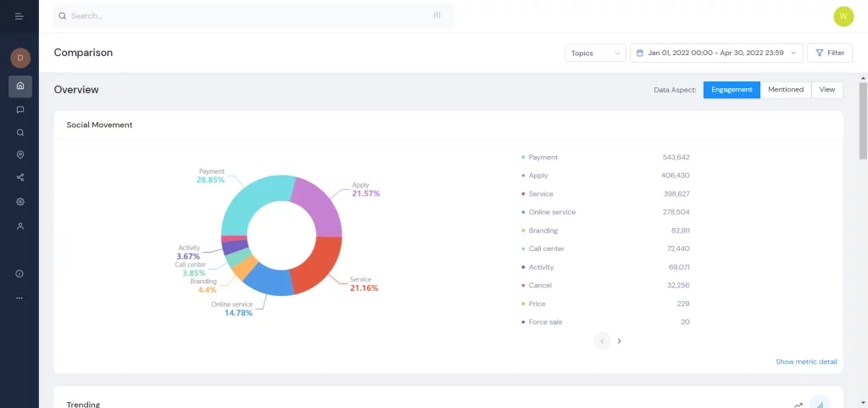868x408 pixels.
Task: Open Show metric detail link
Action: coord(806,362)
